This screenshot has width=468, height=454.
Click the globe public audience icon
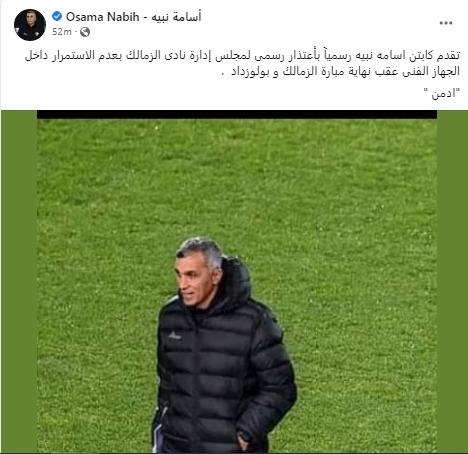(85, 32)
